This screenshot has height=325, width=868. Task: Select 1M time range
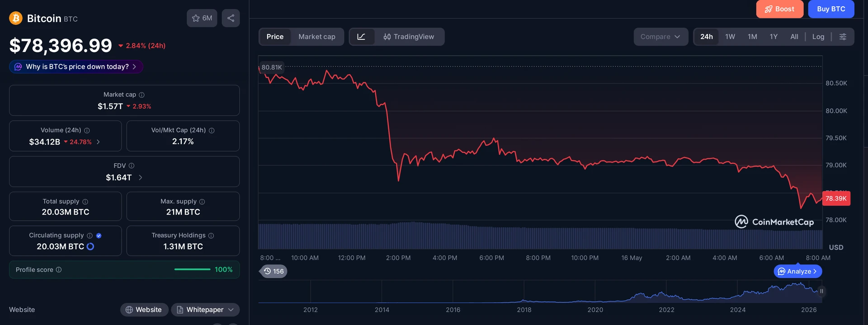(752, 37)
